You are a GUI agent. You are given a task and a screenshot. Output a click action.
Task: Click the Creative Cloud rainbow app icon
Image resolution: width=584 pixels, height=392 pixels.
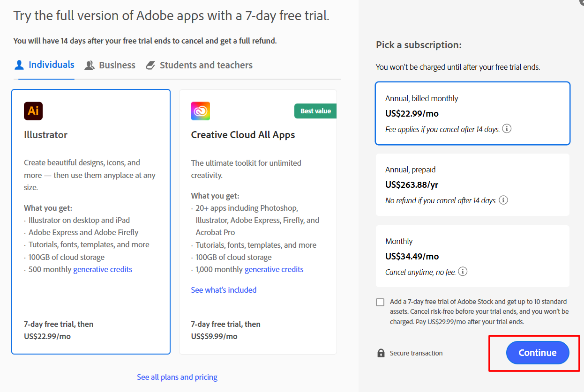pyautogui.click(x=201, y=111)
